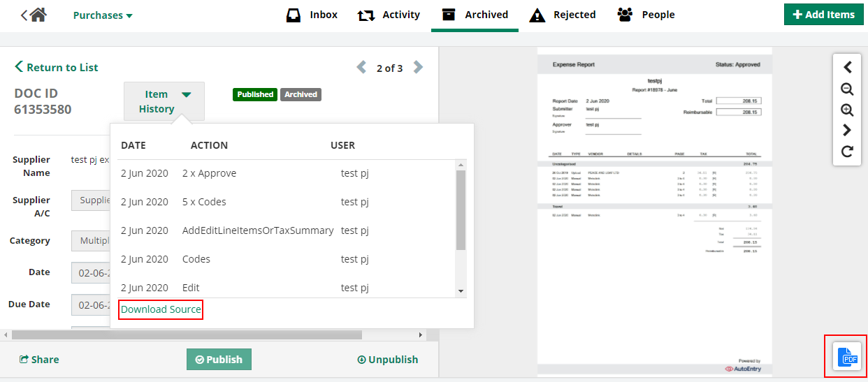
Task: Rotate the document preview
Action: [x=847, y=152]
